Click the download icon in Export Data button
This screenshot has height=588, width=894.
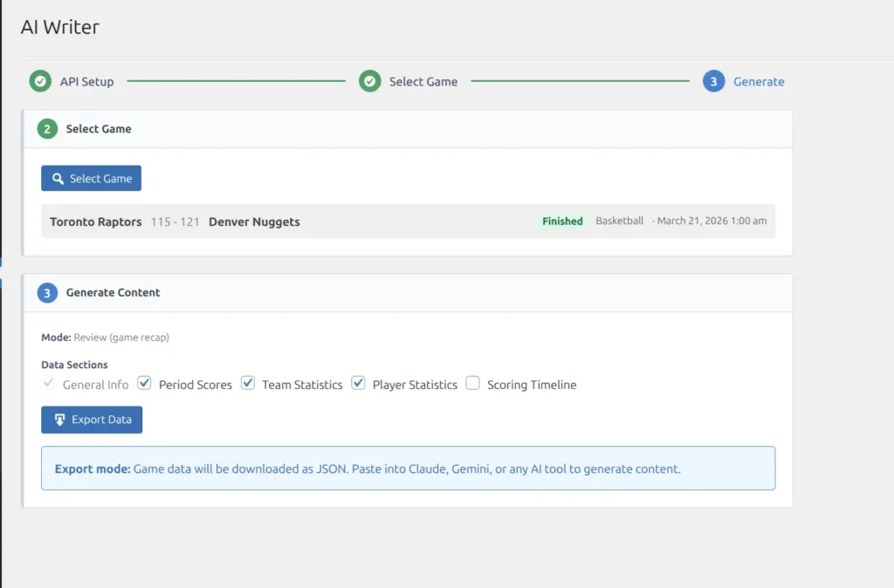[x=60, y=420]
